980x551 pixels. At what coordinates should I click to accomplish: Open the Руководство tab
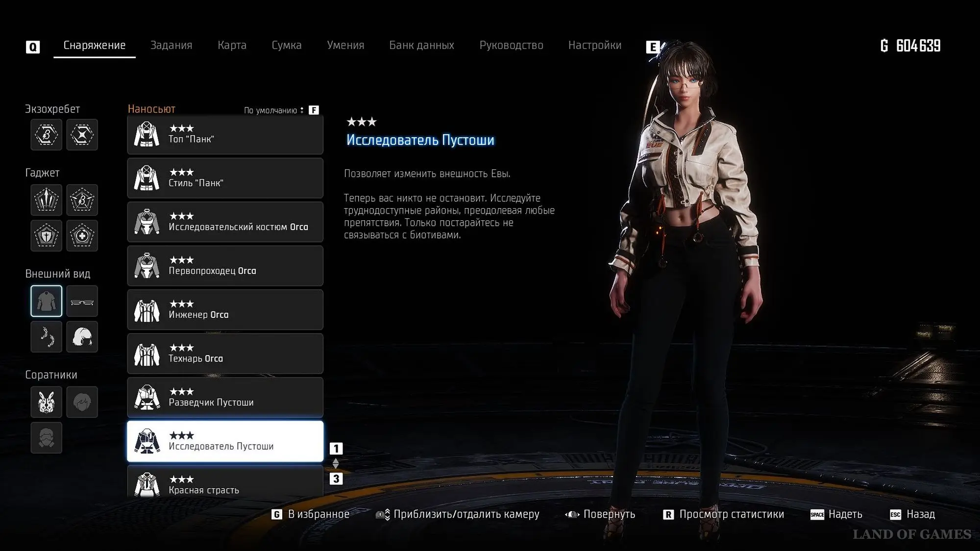(x=512, y=45)
